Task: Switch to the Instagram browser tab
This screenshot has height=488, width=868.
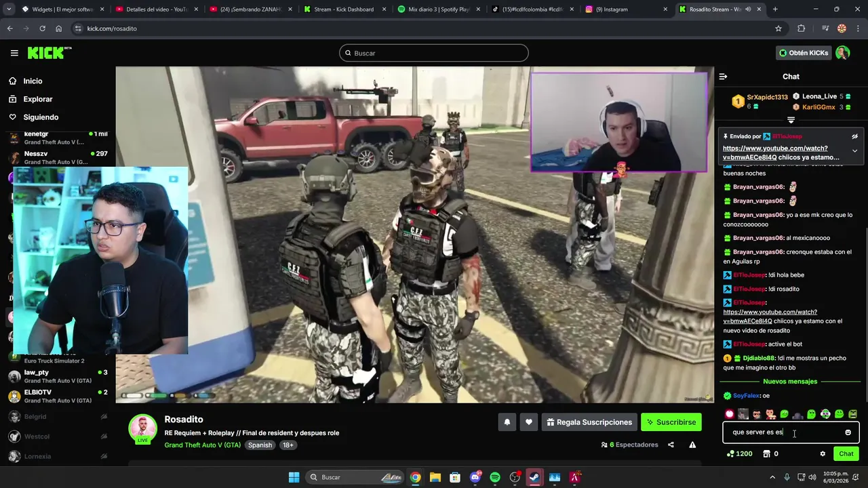Action: (x=625, y=9)
